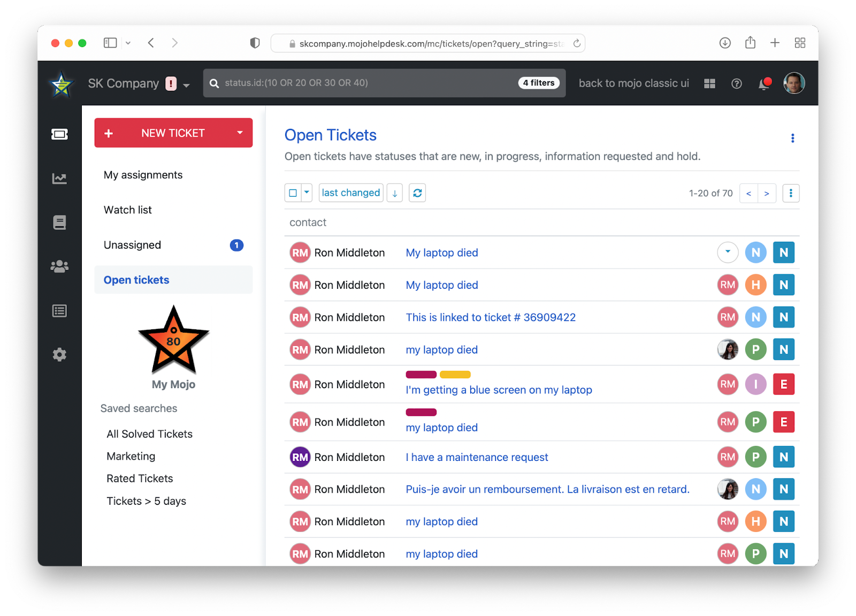This screenshot has width=856, height=616.
Task: Toggle the select-all tickets checkbox
Action: (294, 192)
